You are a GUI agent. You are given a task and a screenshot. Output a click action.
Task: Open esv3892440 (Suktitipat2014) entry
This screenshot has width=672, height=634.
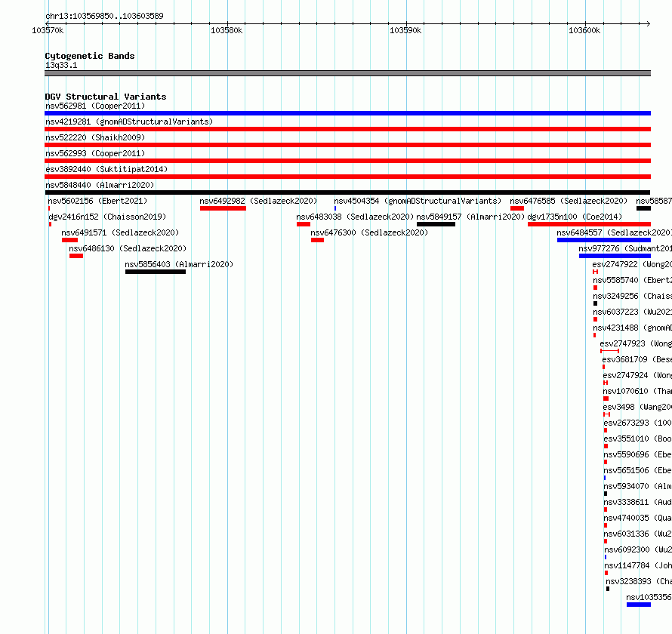coord(106,169)
